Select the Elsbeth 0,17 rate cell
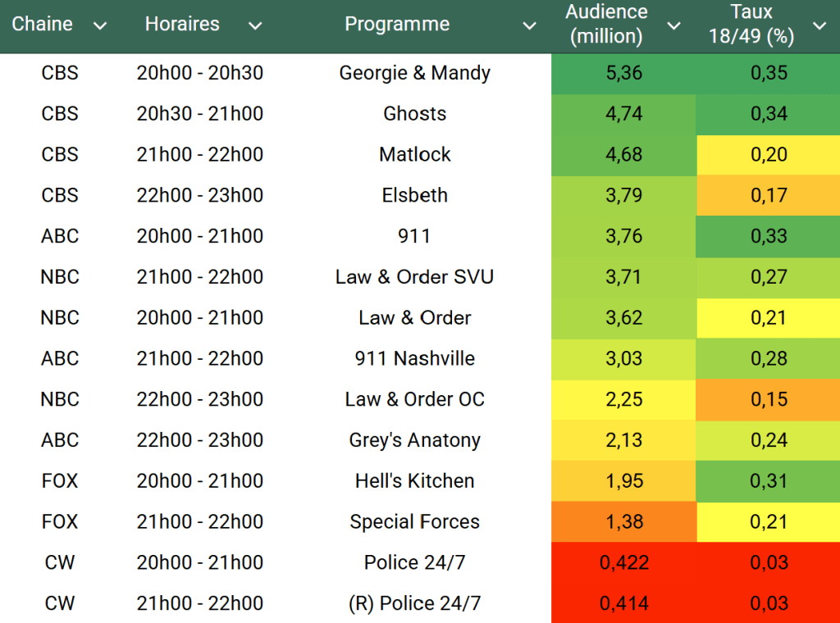 point(768,195)
